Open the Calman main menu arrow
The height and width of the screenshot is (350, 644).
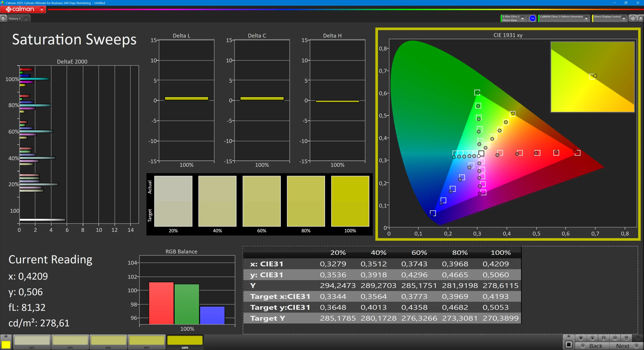coord(42,10)
